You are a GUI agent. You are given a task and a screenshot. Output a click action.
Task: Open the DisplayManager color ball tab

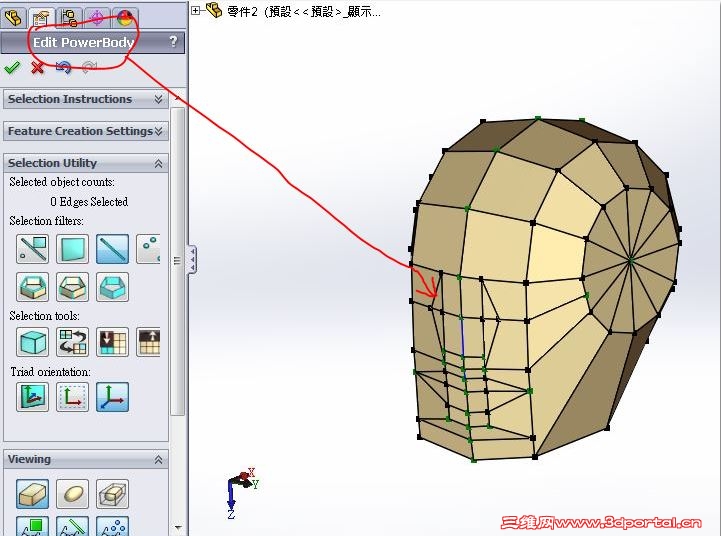click(x=125, y=17)
